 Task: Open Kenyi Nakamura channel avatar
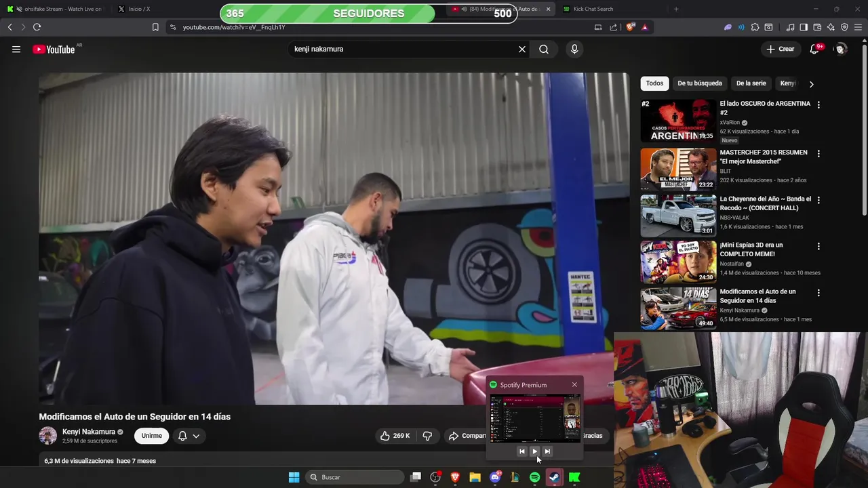pos(48,436)
